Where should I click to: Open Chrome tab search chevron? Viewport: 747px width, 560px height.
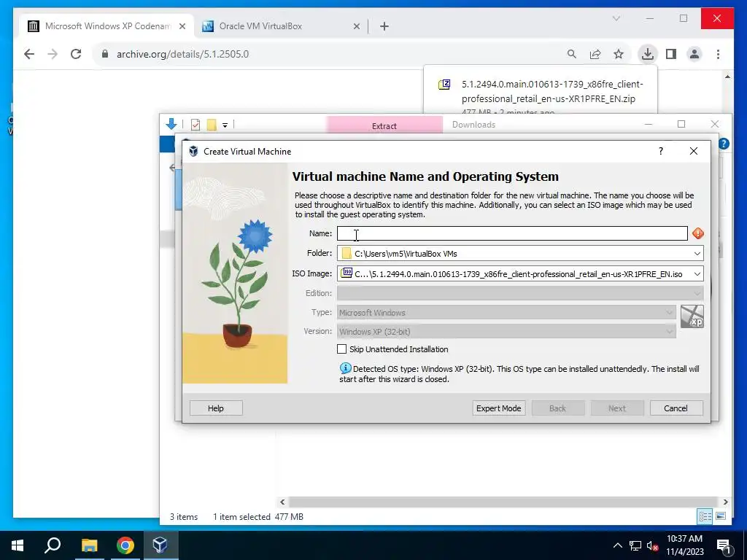[x=616, y=18]
